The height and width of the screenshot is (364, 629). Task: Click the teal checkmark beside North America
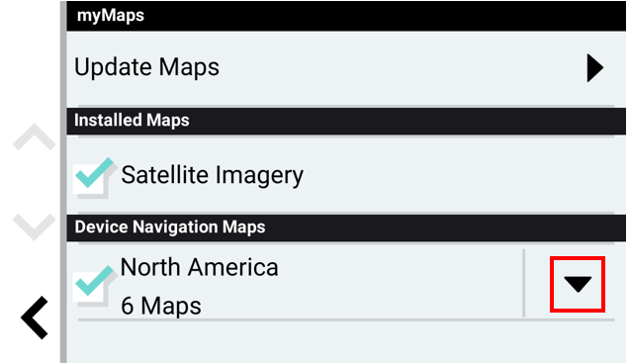point(95,281)
